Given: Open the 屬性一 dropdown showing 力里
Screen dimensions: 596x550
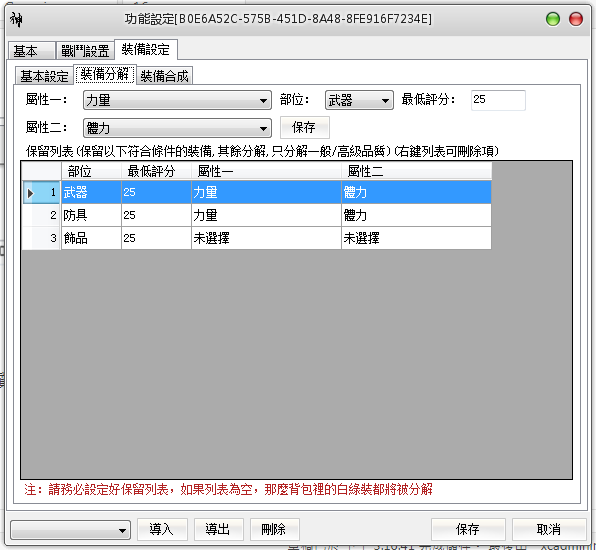Looking at the screenshot, I should coord(177,100).
